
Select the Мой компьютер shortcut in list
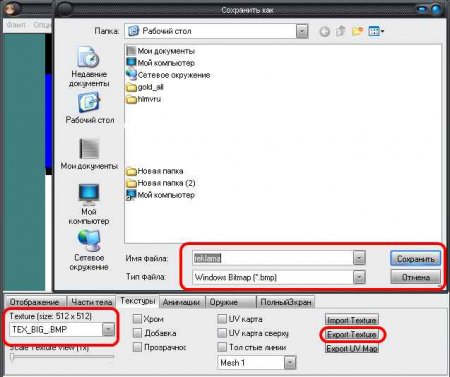coord(161,195)
